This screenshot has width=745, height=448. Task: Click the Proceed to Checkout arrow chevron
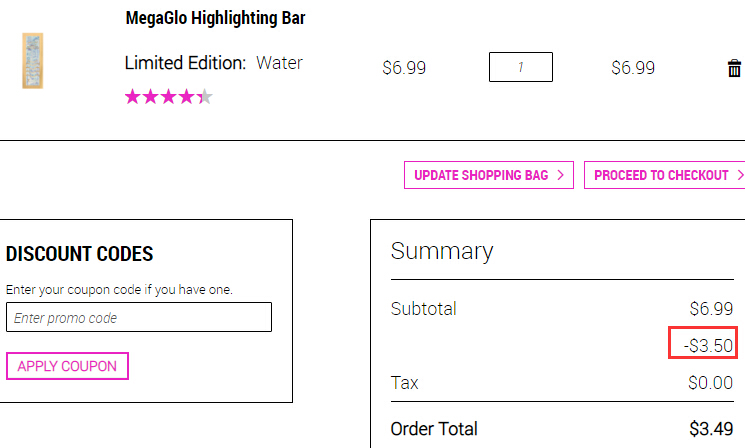(740, 175)
